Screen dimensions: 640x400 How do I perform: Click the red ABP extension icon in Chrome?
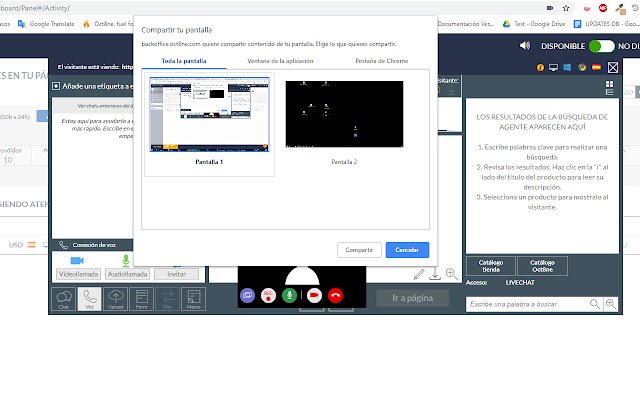603,8
